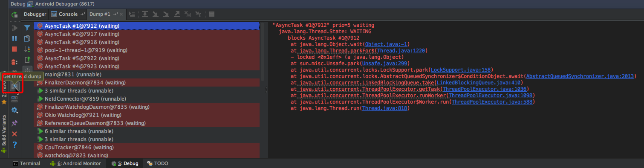The height and width of the screenshot is (168, 644).
Task: Open the Thread.java:818 link
Action: (385, 108)
